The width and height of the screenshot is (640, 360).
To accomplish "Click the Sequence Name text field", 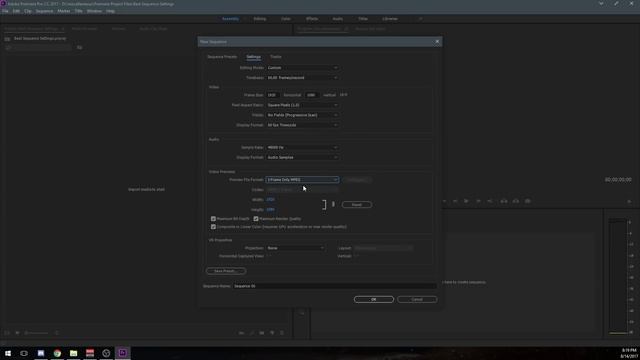I will point(334,286).
